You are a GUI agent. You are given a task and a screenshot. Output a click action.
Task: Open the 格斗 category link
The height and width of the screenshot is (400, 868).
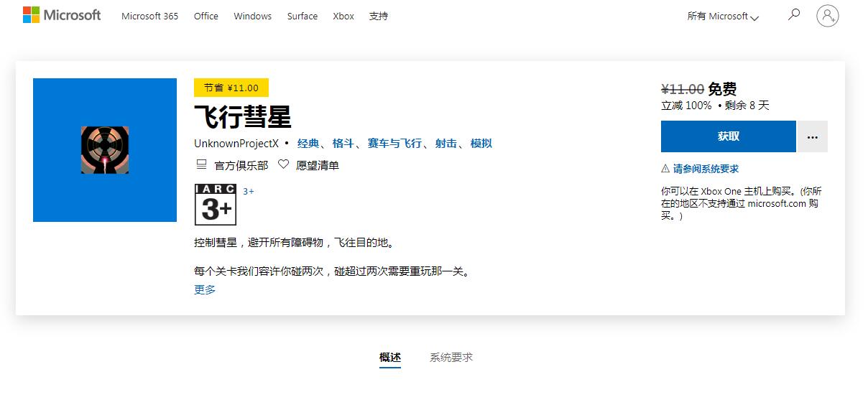click(x=343, y=144)
